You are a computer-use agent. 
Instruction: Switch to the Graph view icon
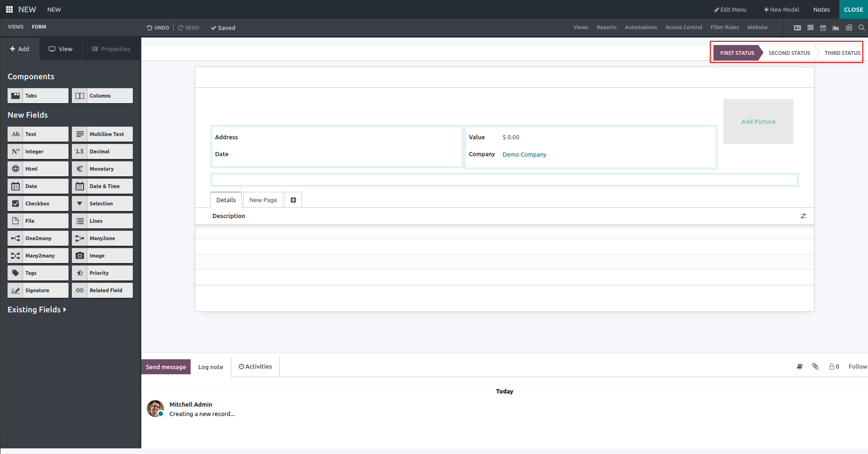pos(836,28)
